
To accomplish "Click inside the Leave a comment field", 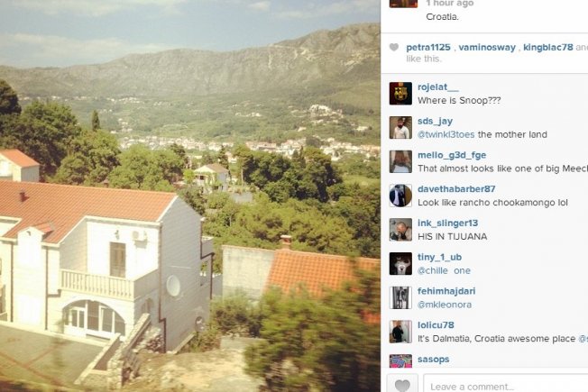I will (506, 383).
